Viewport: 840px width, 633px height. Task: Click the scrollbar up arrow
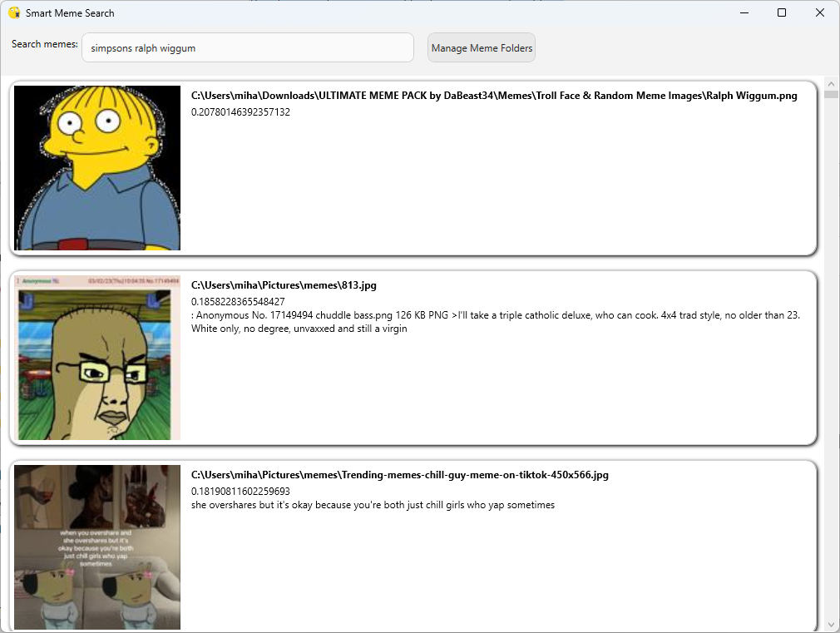pos(832,82)
